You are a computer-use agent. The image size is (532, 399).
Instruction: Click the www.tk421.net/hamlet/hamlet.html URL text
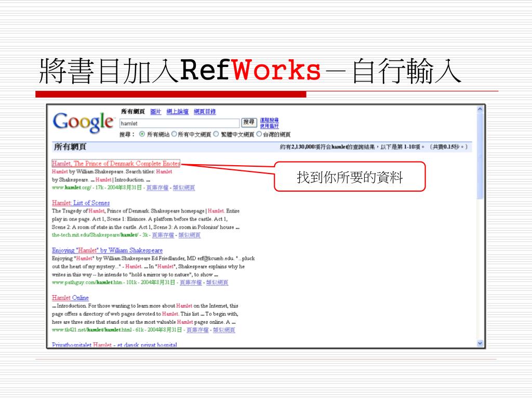(91, 329)
